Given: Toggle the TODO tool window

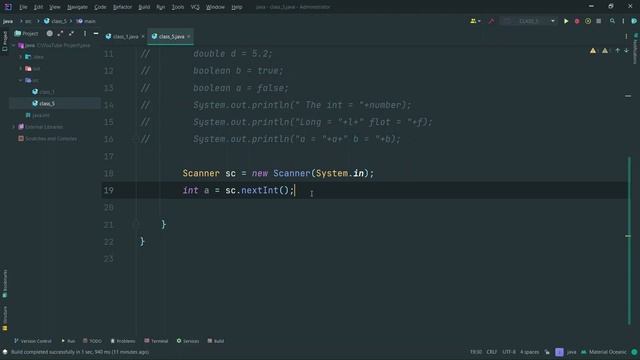Looking at the screenshot, I should point(92,341).
